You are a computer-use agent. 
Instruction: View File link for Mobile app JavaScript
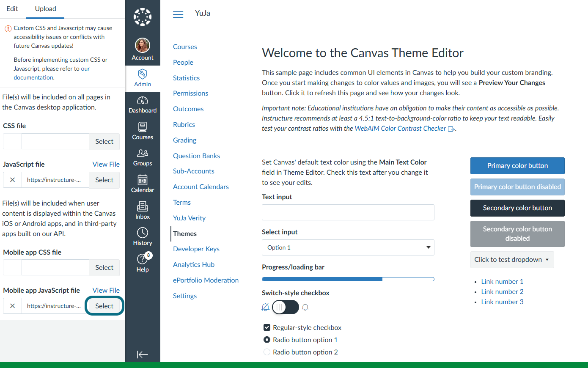pos(106,290)
